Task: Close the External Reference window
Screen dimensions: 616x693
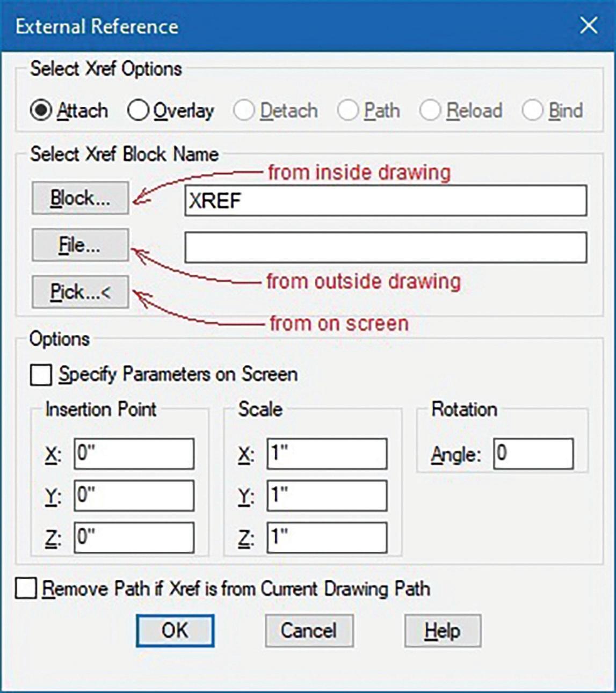Action: tap(589, 25)
